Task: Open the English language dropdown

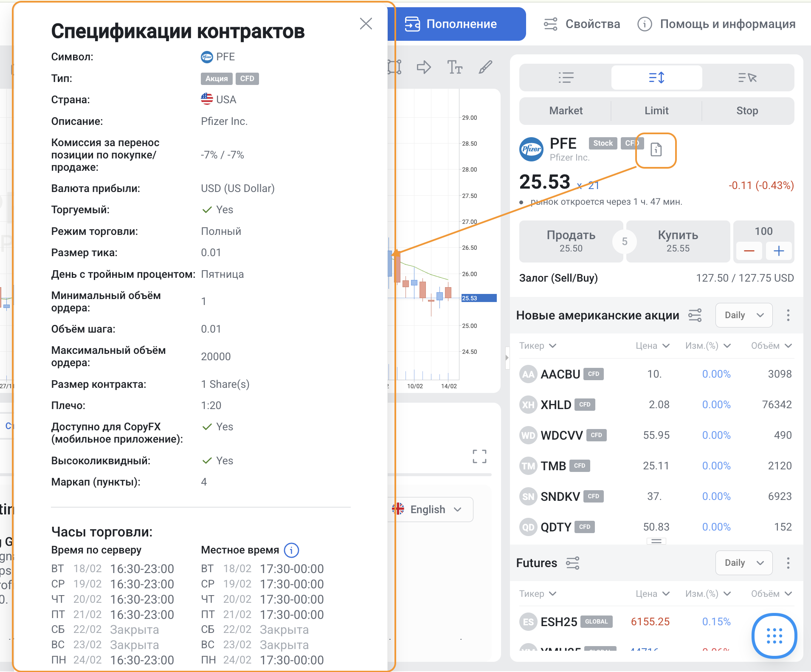Action: (x=430, y=510)
